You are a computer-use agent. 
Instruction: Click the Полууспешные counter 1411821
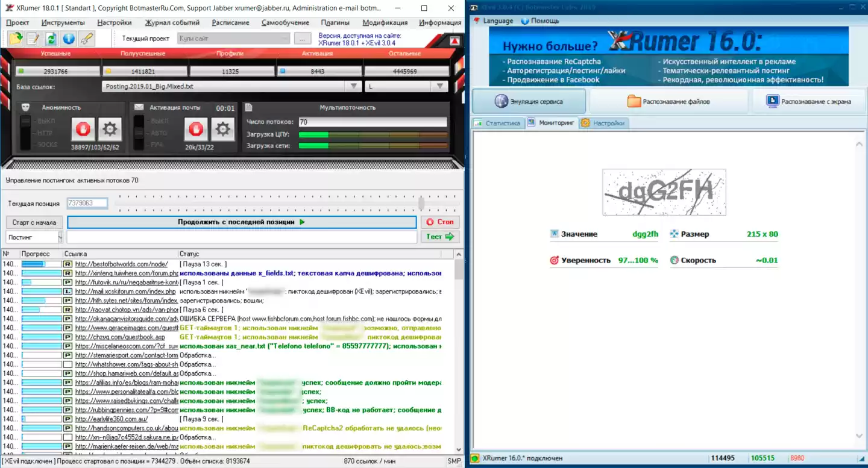[x=145, y=71]
